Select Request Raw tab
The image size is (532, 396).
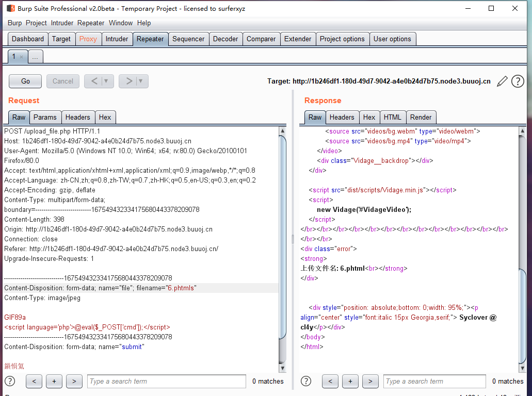click(x=19, y=118)
